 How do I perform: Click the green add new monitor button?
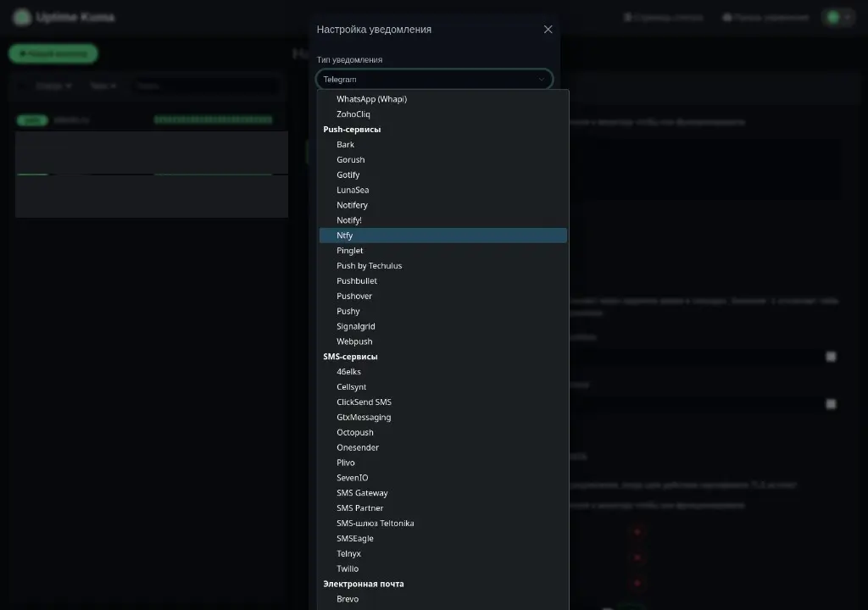tap(53, 53)
